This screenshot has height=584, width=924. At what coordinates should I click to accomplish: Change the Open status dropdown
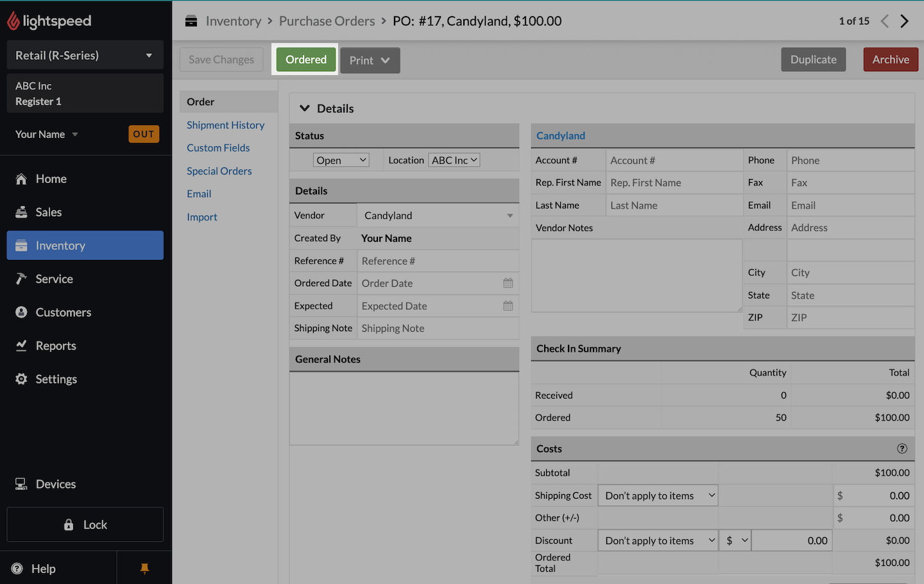tap(341, 160)
